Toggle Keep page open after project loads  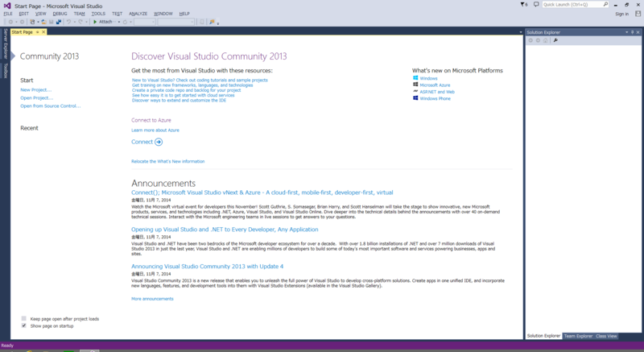click(24, 318)
